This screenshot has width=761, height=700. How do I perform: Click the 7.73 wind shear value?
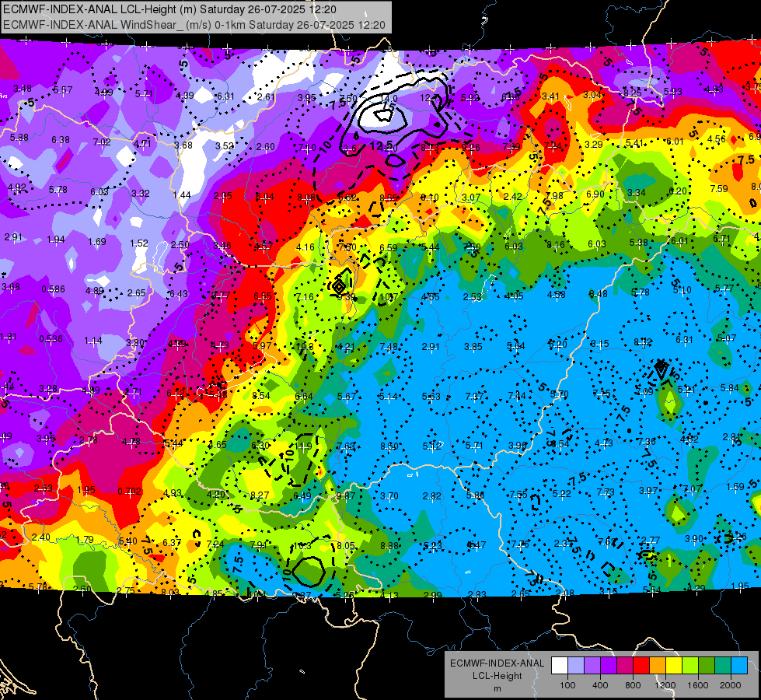[x=606, y=492]
